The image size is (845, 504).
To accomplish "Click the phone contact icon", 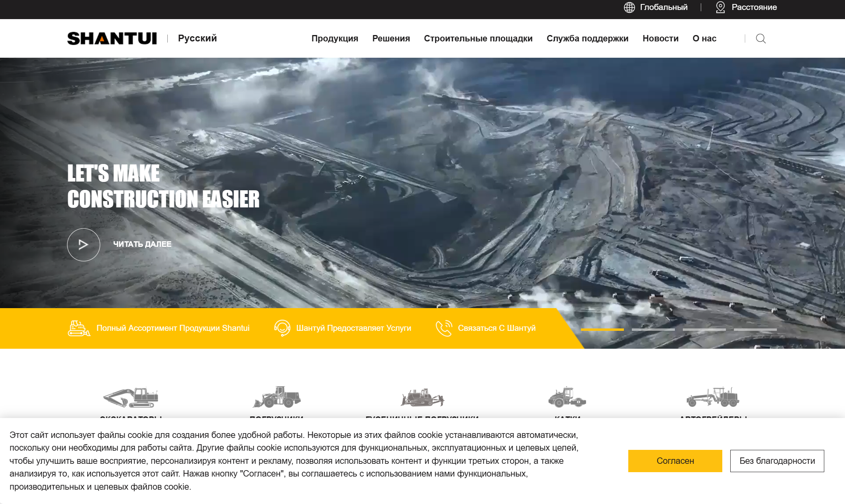I will pyautogui.click(x=444, y=328).
